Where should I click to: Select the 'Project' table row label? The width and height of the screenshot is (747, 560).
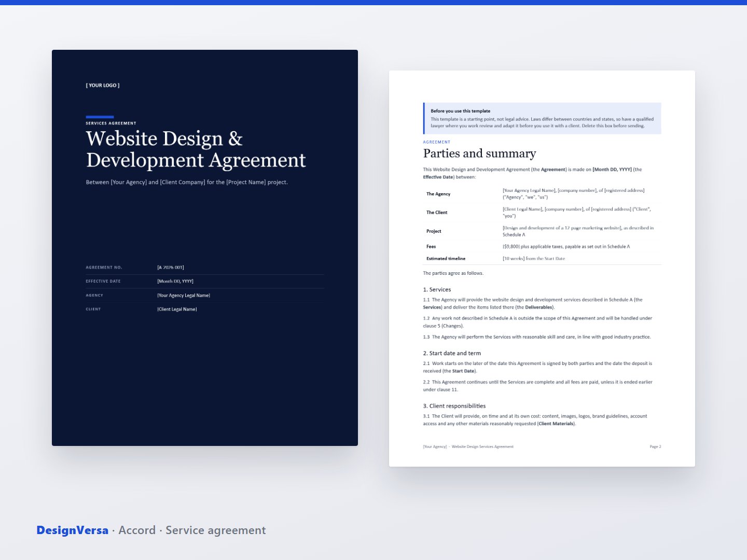(x=434, y=231)
